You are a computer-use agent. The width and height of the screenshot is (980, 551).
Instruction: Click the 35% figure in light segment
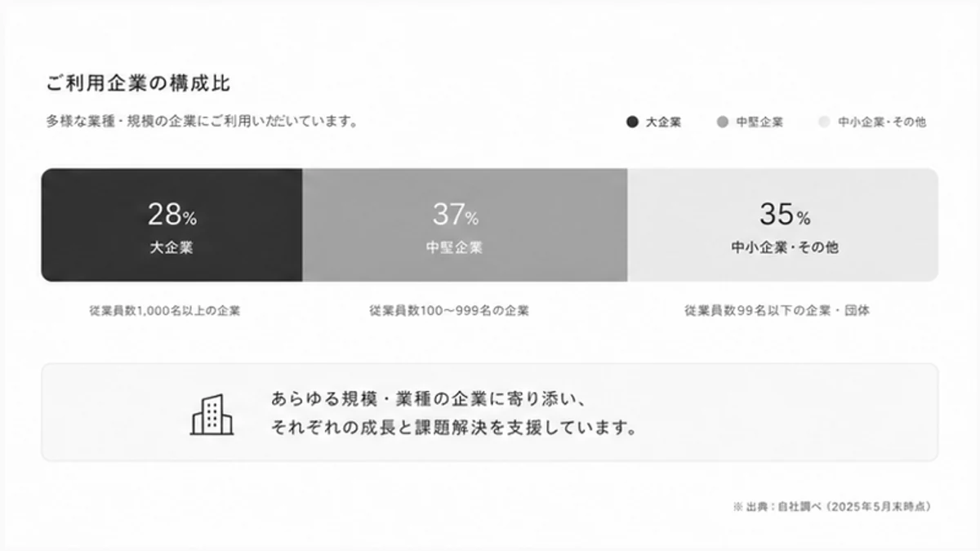785,215
